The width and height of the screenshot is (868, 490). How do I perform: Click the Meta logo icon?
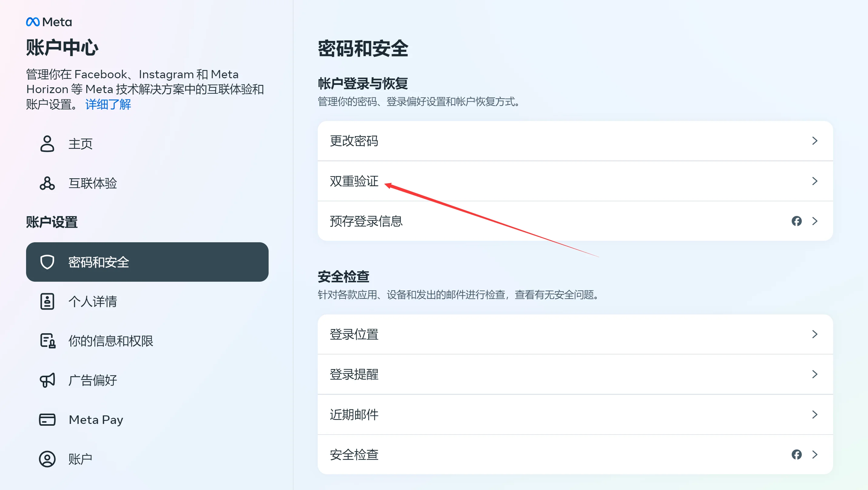click(33, 22)
